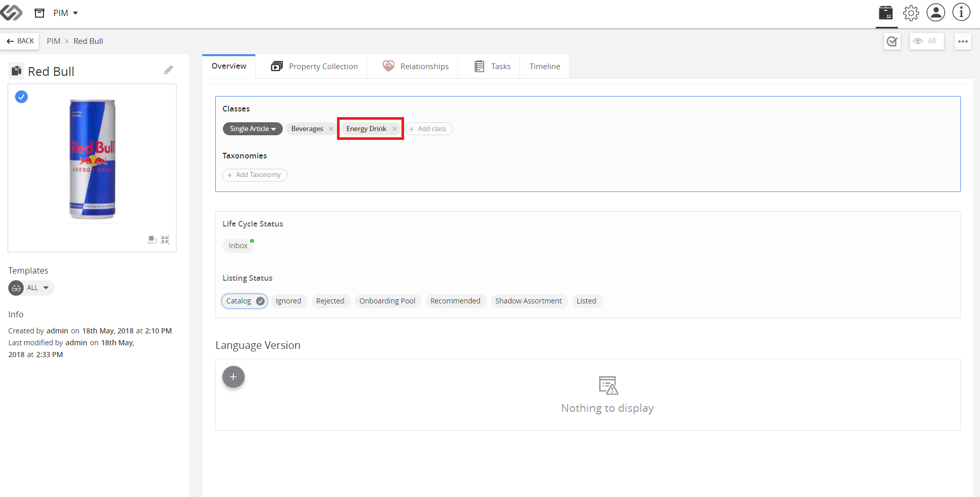Image resolution: width=980 pixels, height=497 pixels.
Task: Click the task check icon near All
Action: coord(892,41)
